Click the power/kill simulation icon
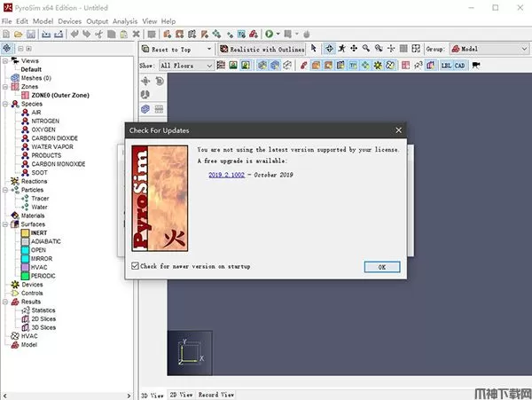532x400 pixels. (307, 34)
